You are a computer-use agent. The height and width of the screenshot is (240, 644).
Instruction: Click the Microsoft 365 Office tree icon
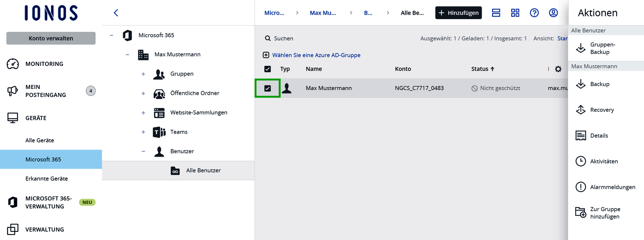click(x=127, y=35)
